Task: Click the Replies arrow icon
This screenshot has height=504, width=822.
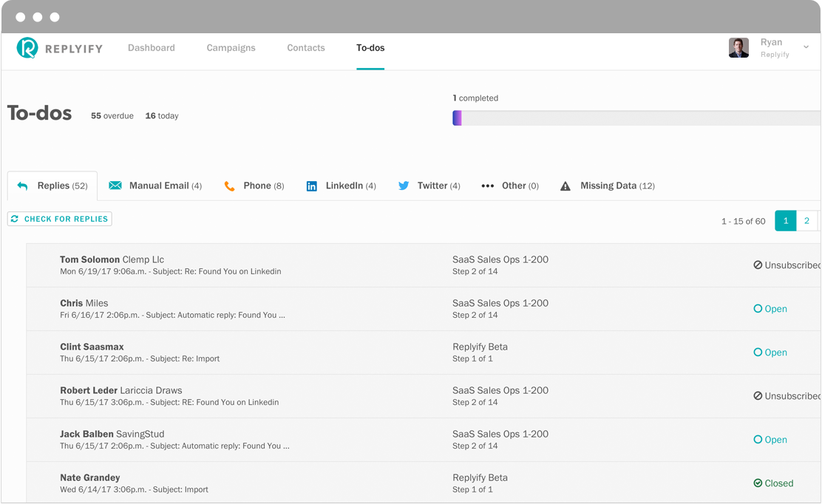Action: tap(22, 186)
